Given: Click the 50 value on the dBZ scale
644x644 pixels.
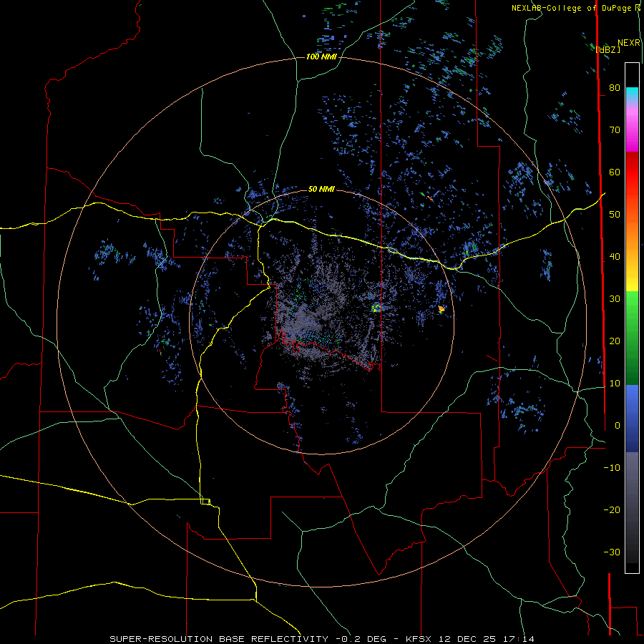Looking at the screenshot, I should [x=615, y=215].
